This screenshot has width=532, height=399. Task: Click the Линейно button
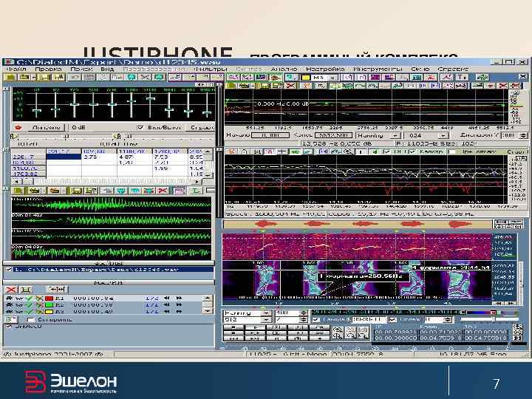(46, 128)
